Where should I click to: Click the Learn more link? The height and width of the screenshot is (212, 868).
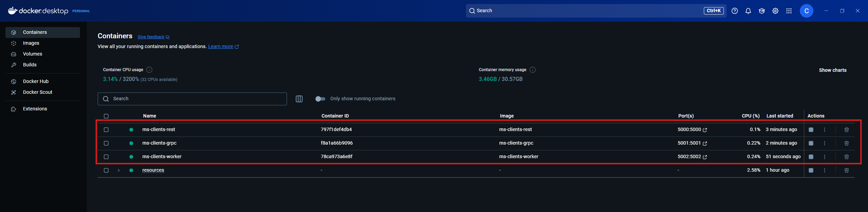223,46
